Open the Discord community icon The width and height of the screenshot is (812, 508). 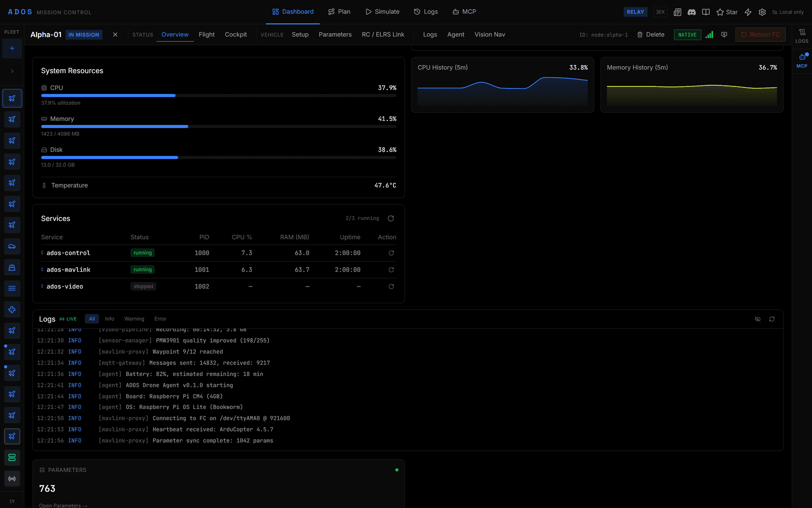coord(692,12)
